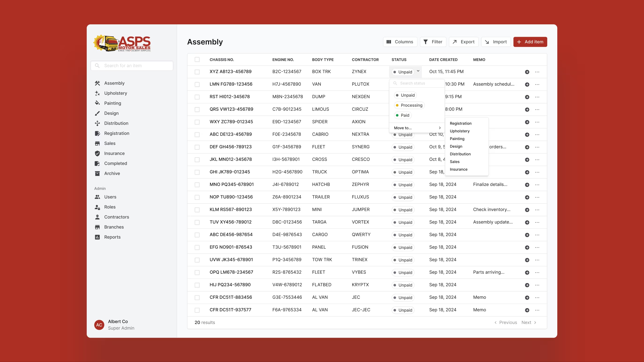The height and width of the screenshot is (362, 644).
Task: Expand the Move to... submenu
Action: tap(417, 128)
